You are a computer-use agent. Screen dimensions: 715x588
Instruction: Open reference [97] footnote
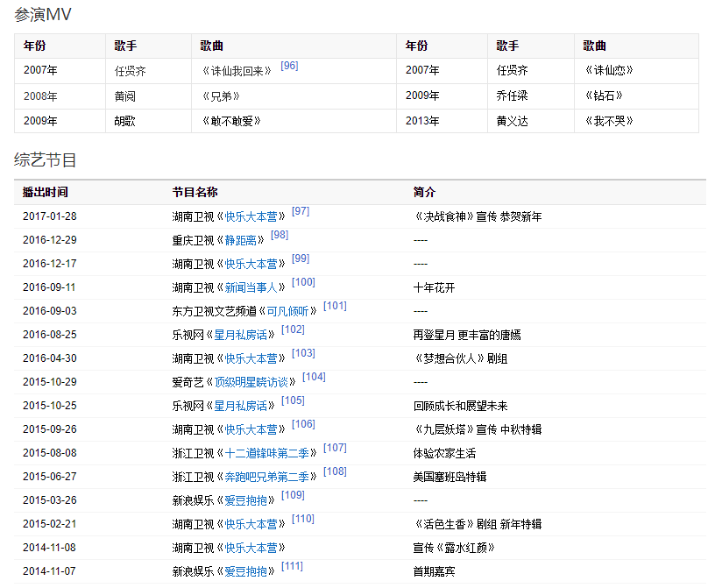tap(301, 211)
